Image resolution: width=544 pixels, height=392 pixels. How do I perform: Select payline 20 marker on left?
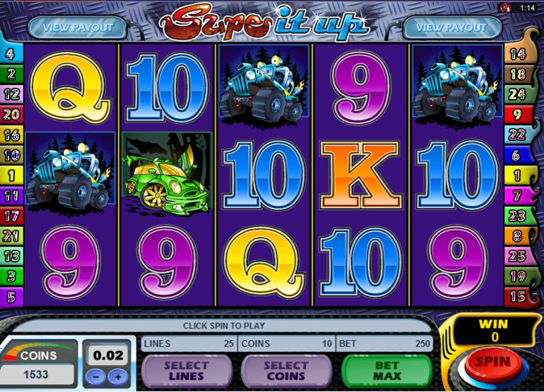[11, 114]
